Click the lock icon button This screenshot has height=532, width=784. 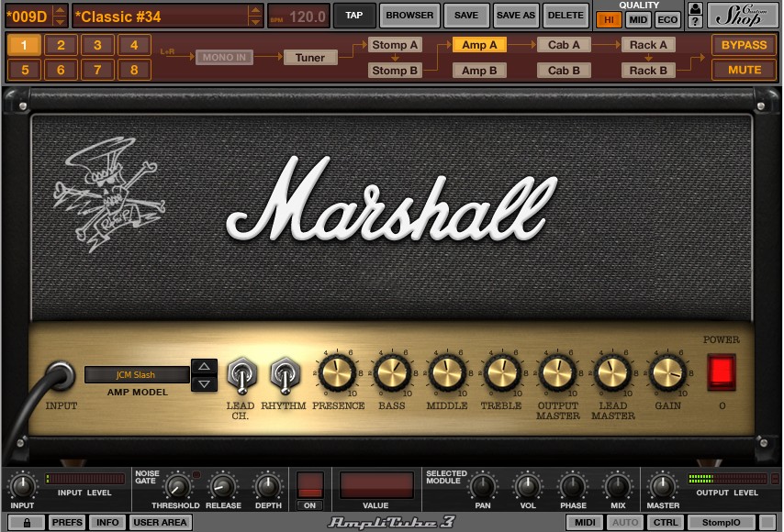[27, 523]
